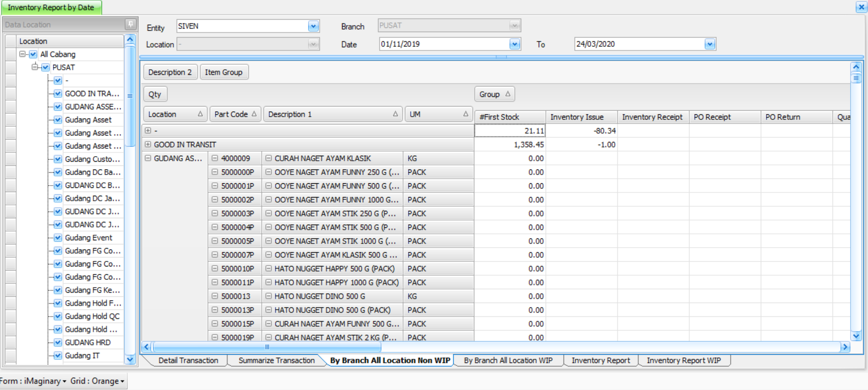Close the Inventory Report window
The image size is (868, 390).
(861, 7)
